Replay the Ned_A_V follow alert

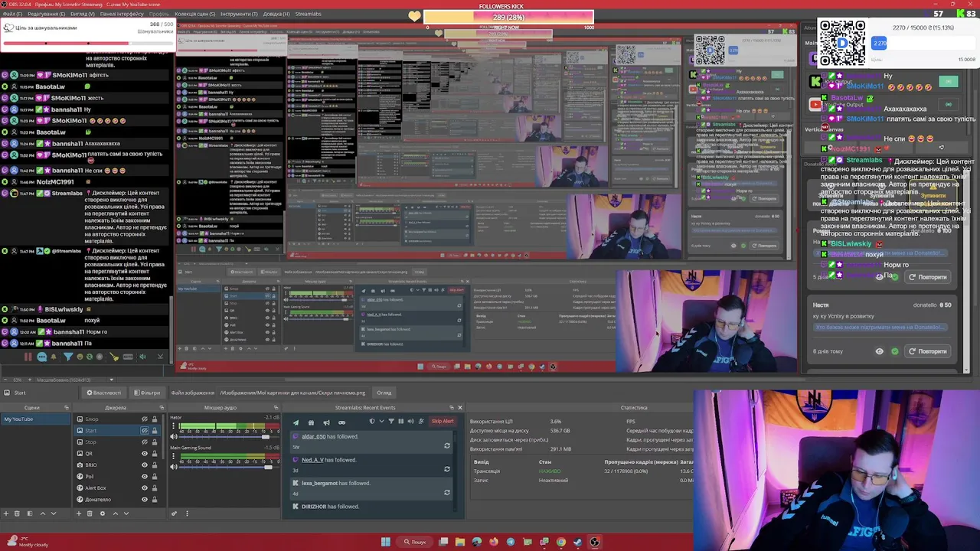tap(447, 469)
